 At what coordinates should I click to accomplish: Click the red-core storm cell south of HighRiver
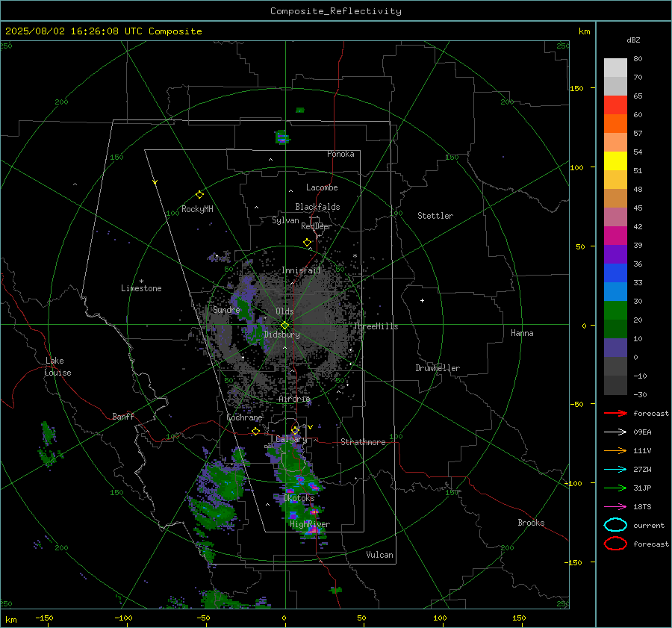coord(314,531)
